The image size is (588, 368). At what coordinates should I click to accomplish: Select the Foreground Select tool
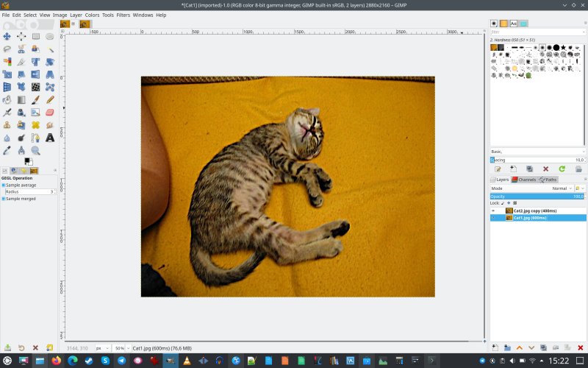(x=35, y=49)
